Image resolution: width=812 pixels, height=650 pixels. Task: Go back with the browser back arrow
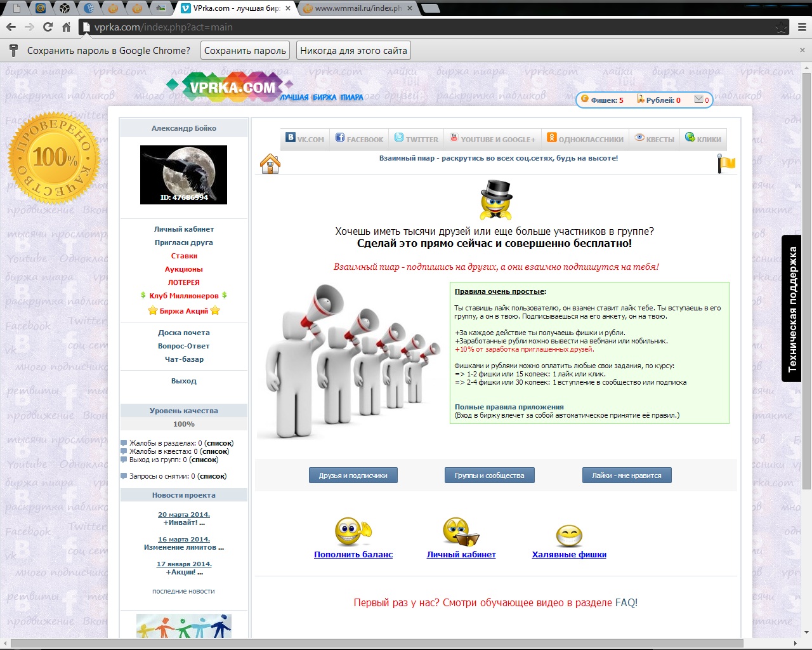coord(11,27)
